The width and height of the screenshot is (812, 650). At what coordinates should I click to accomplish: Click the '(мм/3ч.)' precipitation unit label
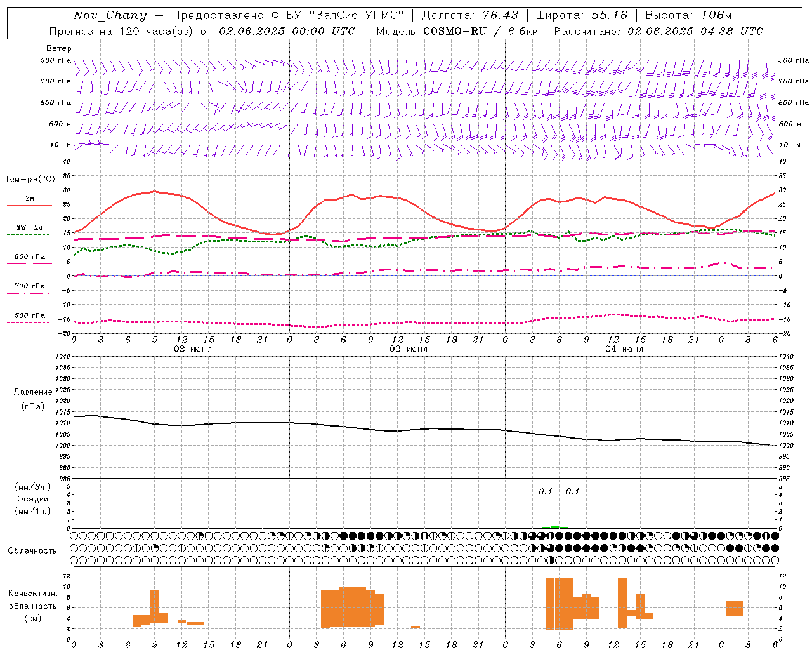pyautogui.click(x=33, y=487)
